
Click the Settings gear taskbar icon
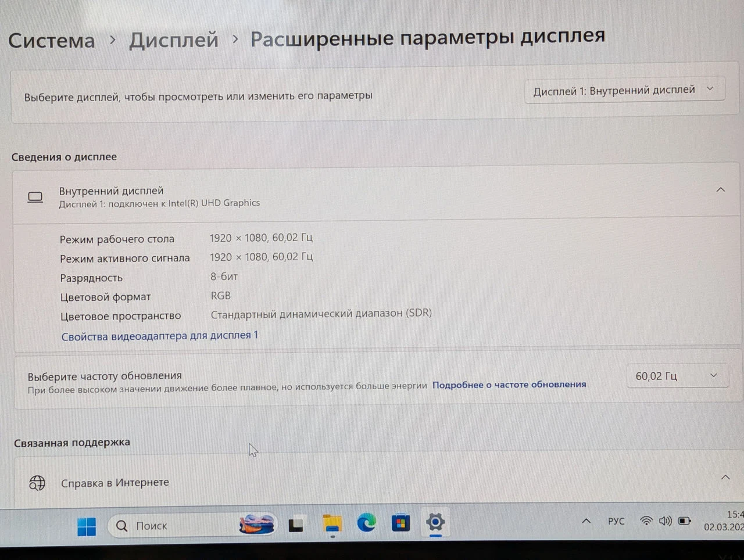point(435,522)
